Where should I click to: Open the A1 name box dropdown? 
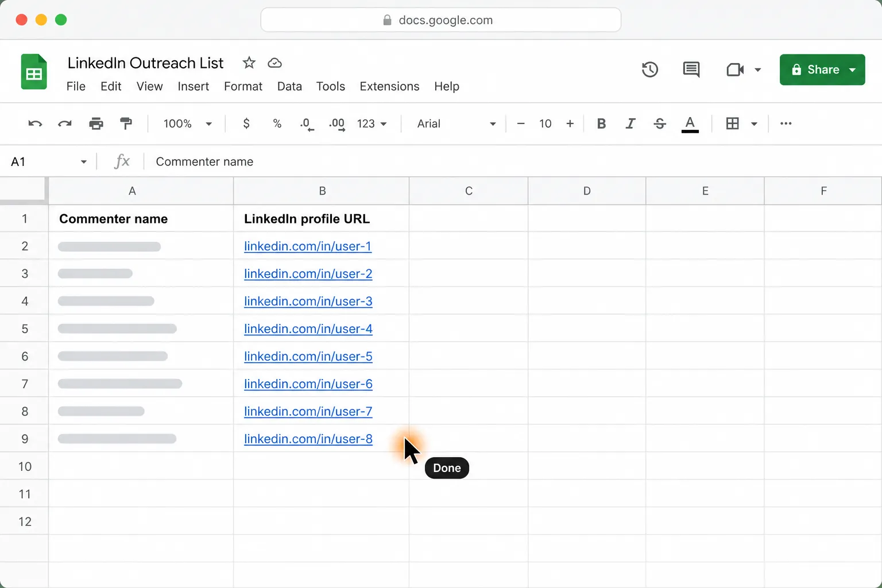[84, 162]
